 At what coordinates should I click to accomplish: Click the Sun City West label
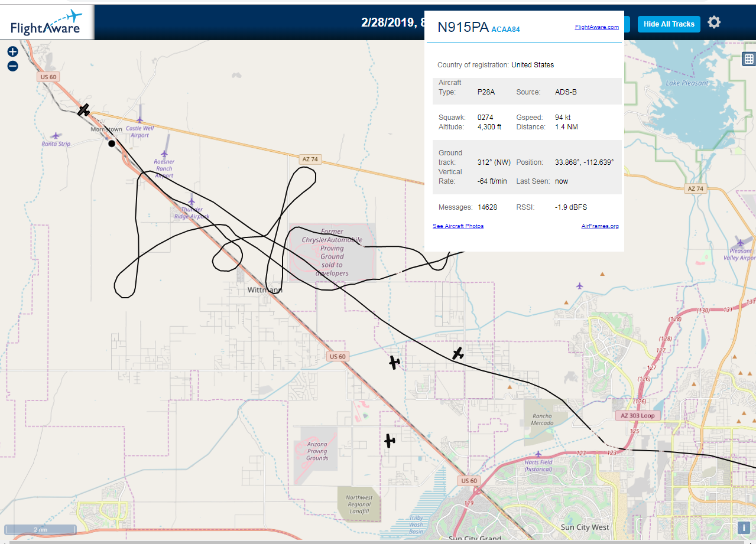(585, 527)
